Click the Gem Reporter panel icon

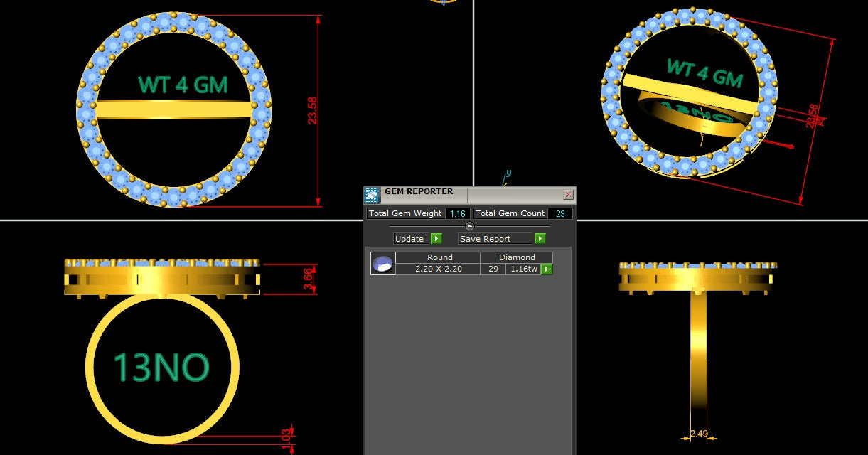[x=372, y=196]
